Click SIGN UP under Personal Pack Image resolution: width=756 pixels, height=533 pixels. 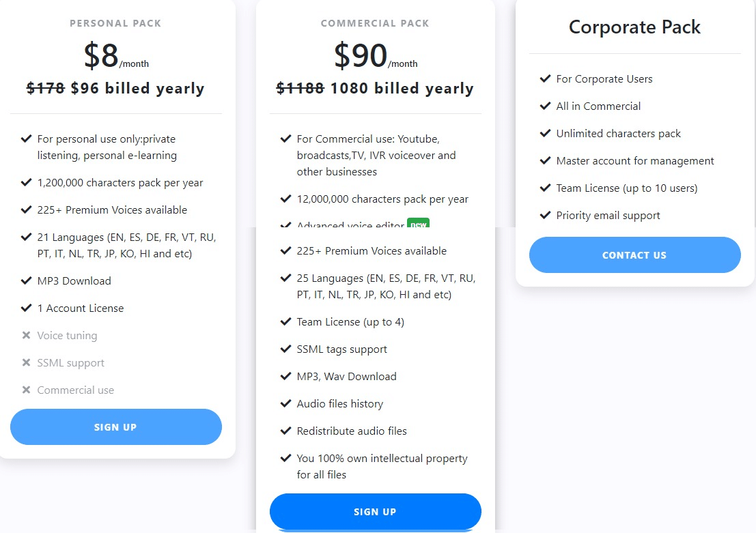point(115,427)
